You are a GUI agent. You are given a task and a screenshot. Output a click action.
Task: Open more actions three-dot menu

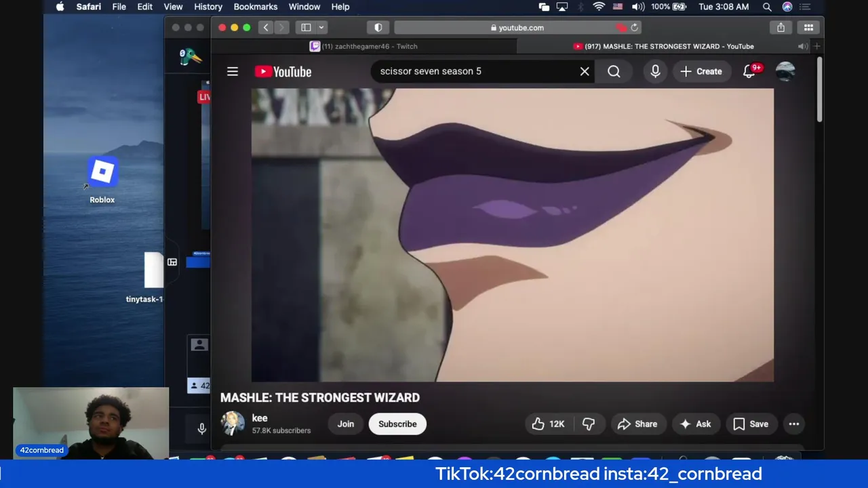click(794, 424)
